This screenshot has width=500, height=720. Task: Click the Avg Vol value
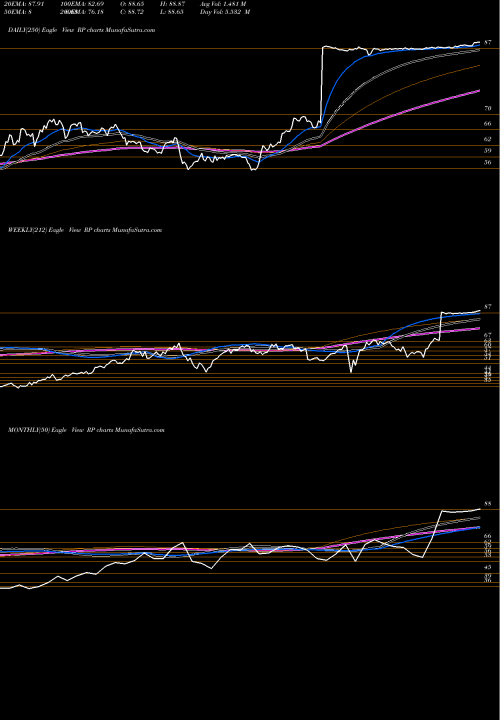click(x=223, y=4)
